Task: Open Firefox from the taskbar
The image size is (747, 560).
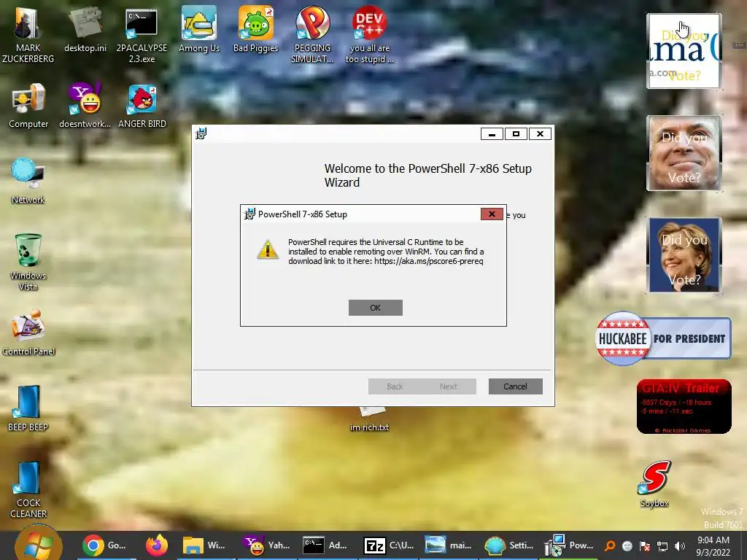Action: (157, 545)
